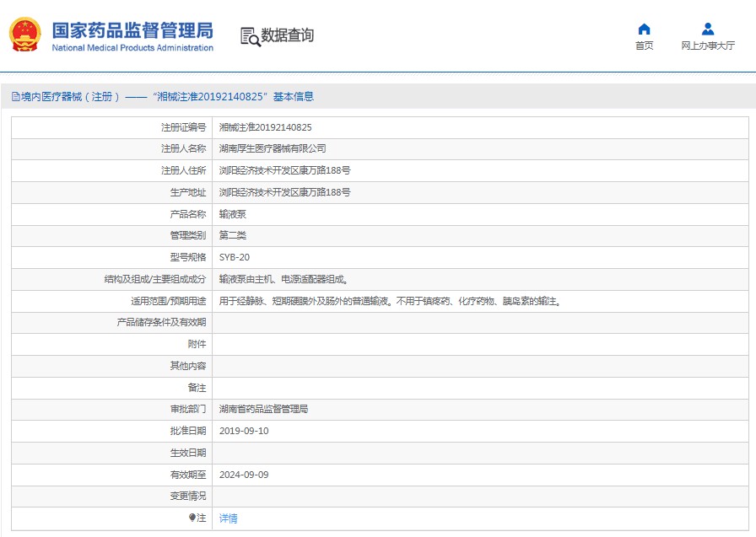The width and height of the screenshot is (756, 537).
Task: Click the 输液泵 product name value
Action: 233,214
